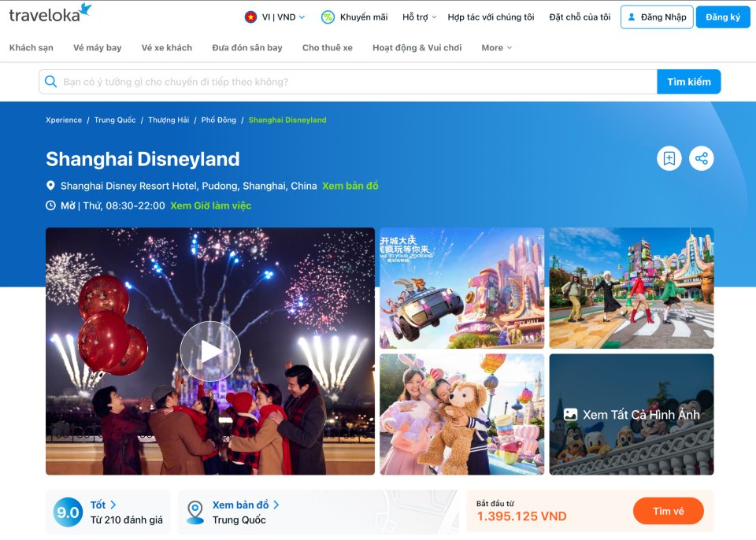
Task: Click the Tìm kiếm search button
Action: [x=689, y=82]
